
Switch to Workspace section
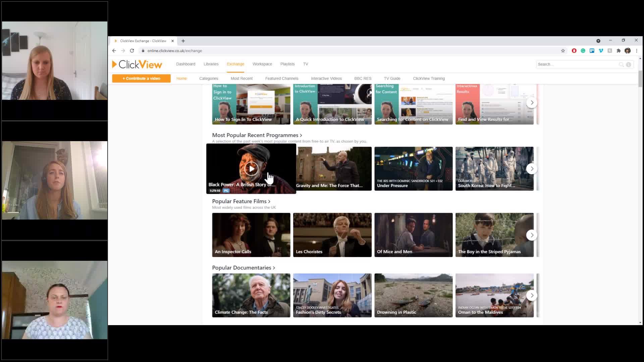[262, 64]
